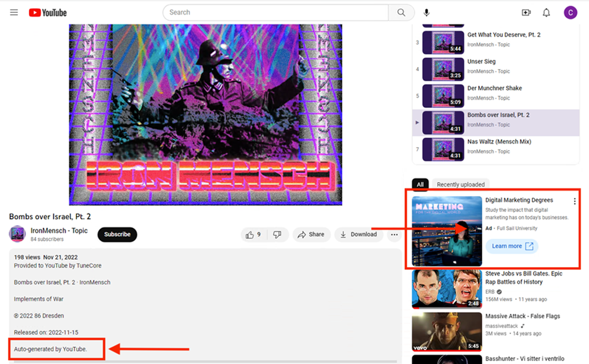Like the video with thumbs up

click(x=254, y=234)
